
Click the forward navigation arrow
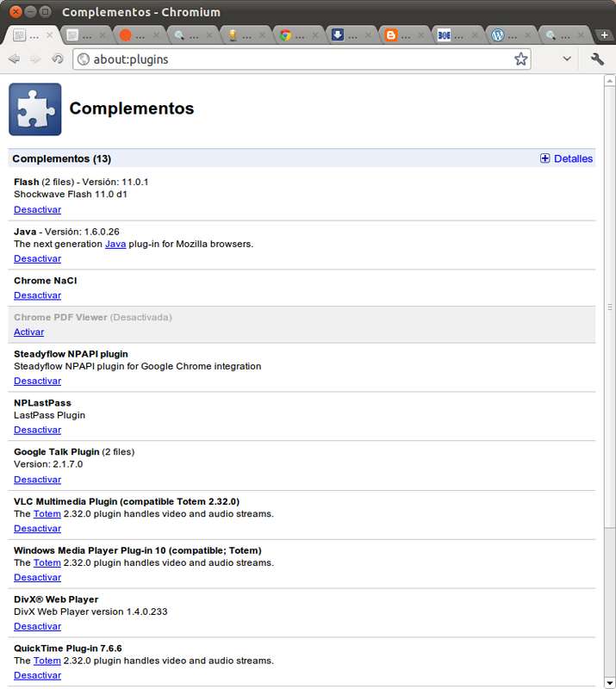[x=35, y=59]
